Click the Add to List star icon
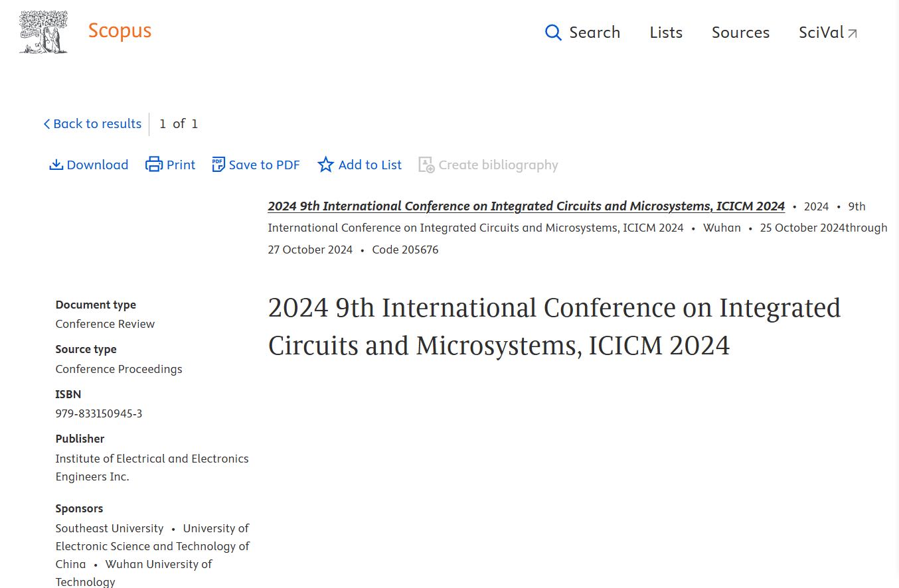Screen dimensions: 899x588 (325, 165)
